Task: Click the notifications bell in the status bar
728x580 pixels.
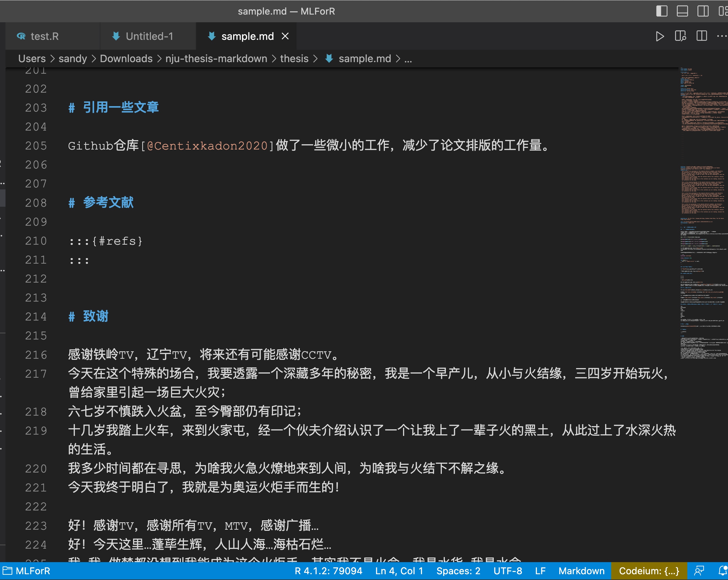Action: 722,571
